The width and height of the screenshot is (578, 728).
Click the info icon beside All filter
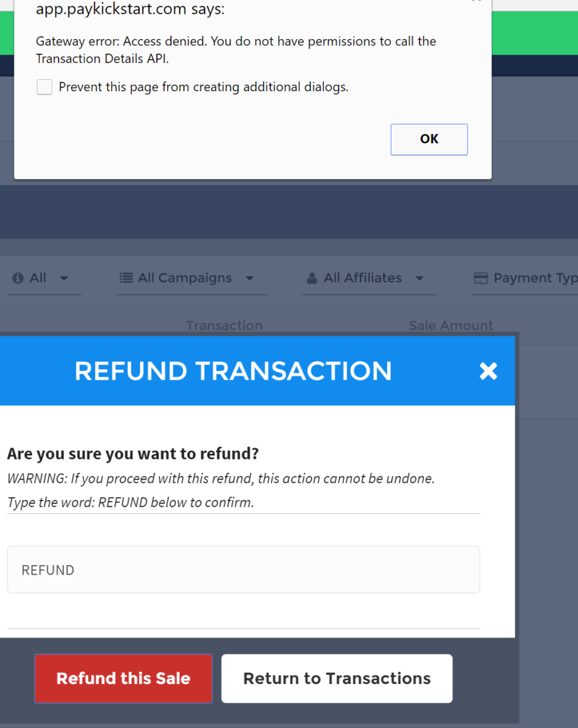18,278
